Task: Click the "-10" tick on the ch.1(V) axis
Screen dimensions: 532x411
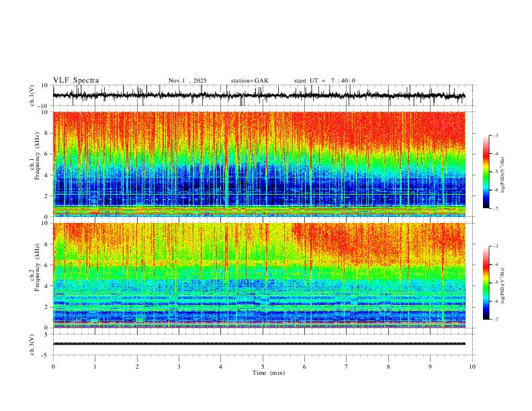Action: pos(44,106)
